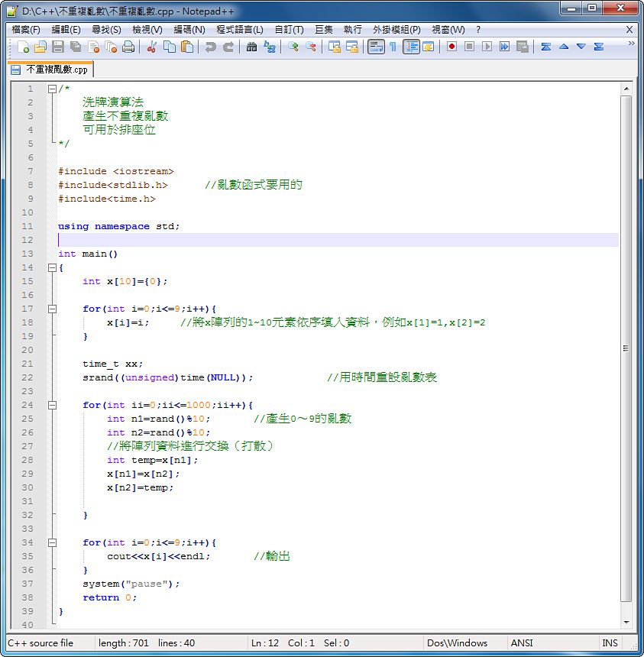Click the User defined language icon

tap(429, 47)
